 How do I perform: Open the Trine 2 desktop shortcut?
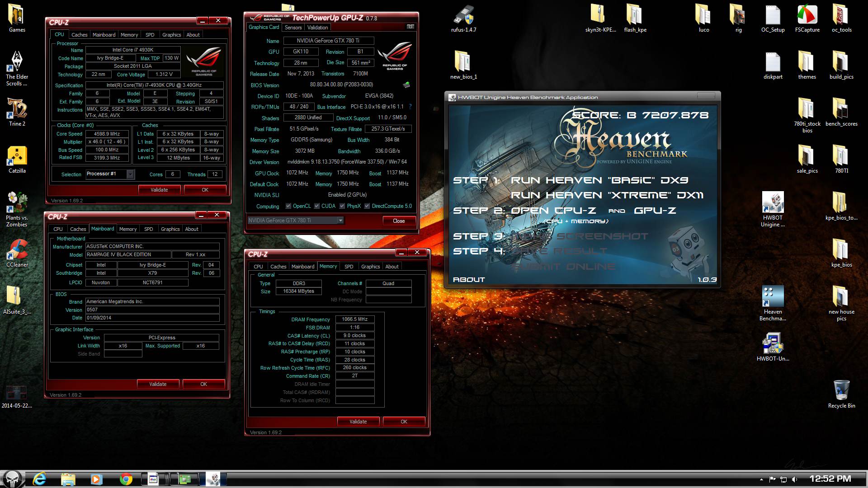(x=17, y=112)
